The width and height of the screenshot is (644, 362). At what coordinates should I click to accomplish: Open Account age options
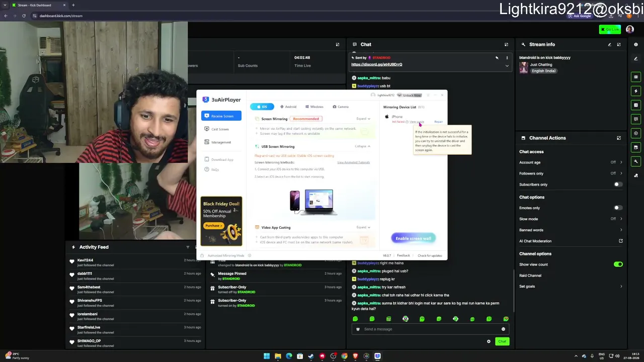click(x=571, y=162)
